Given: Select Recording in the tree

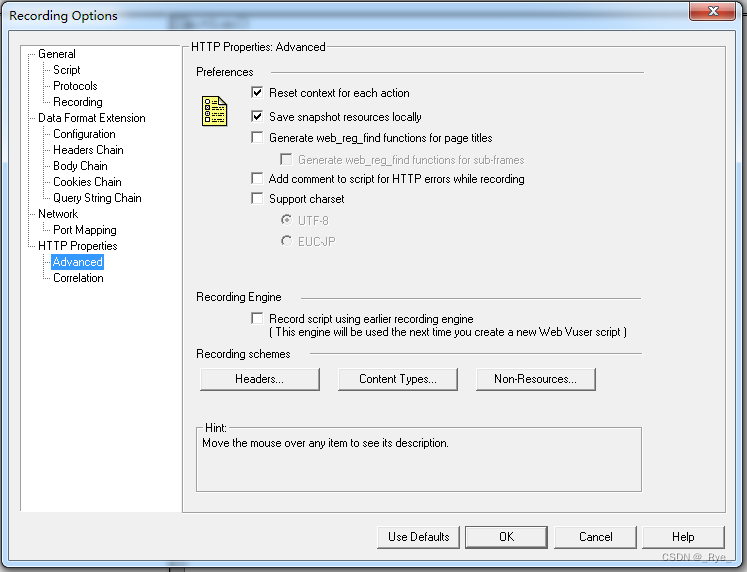Looking at the screenshot, I should 78,102.
